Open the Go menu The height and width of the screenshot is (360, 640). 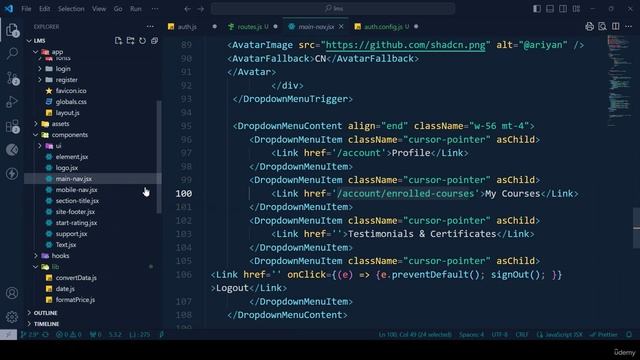pyautogui.click(x=118, y=9)
